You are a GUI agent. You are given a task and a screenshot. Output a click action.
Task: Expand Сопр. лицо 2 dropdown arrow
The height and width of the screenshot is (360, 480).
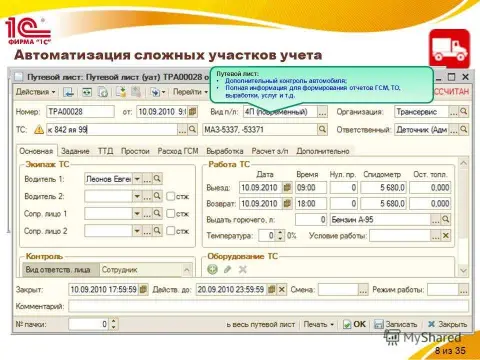coord(137,231)
